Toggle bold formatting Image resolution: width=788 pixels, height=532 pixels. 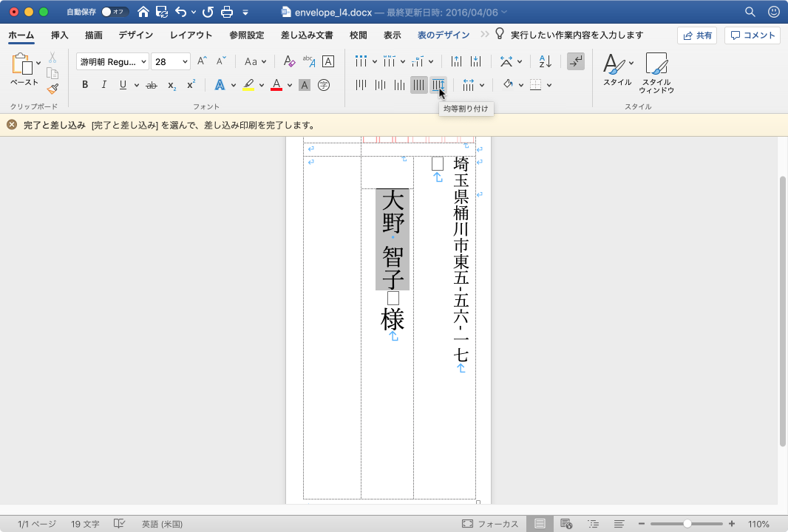85,85
